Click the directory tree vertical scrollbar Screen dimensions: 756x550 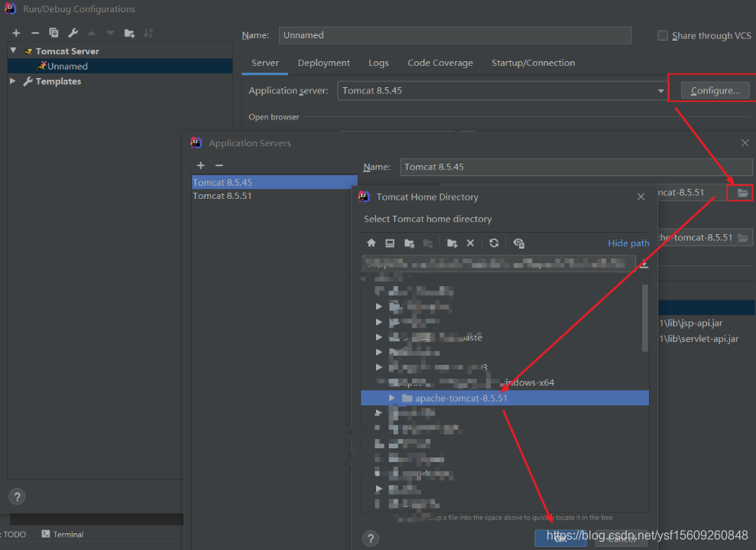point(644,318)
